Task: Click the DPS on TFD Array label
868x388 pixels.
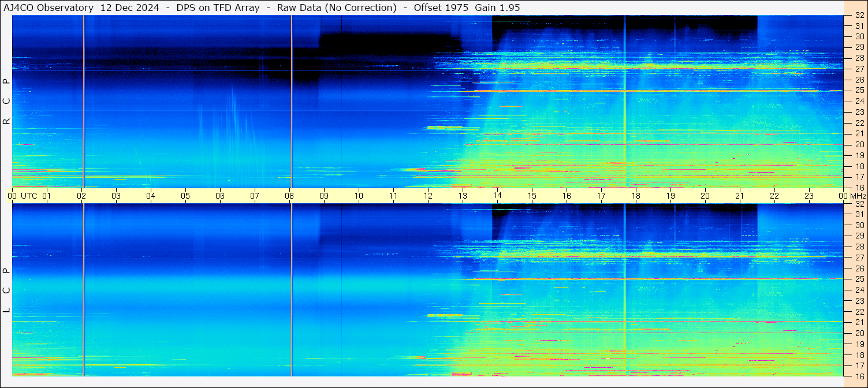Action: tap(218, 8)
